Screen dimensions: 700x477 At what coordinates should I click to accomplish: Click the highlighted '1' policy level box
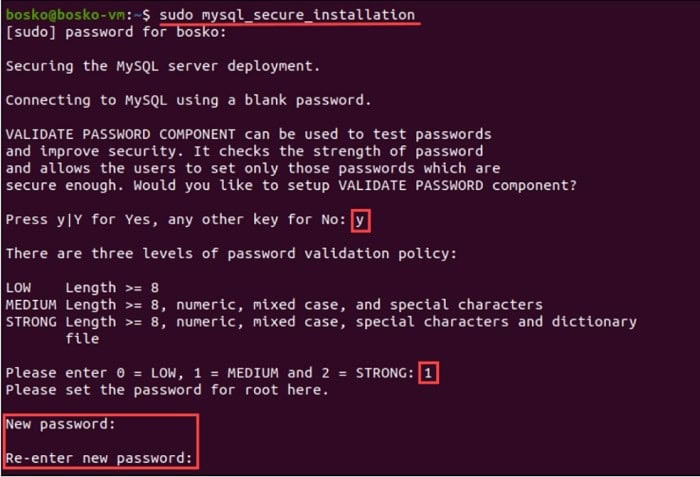click(x=429, y=373)
